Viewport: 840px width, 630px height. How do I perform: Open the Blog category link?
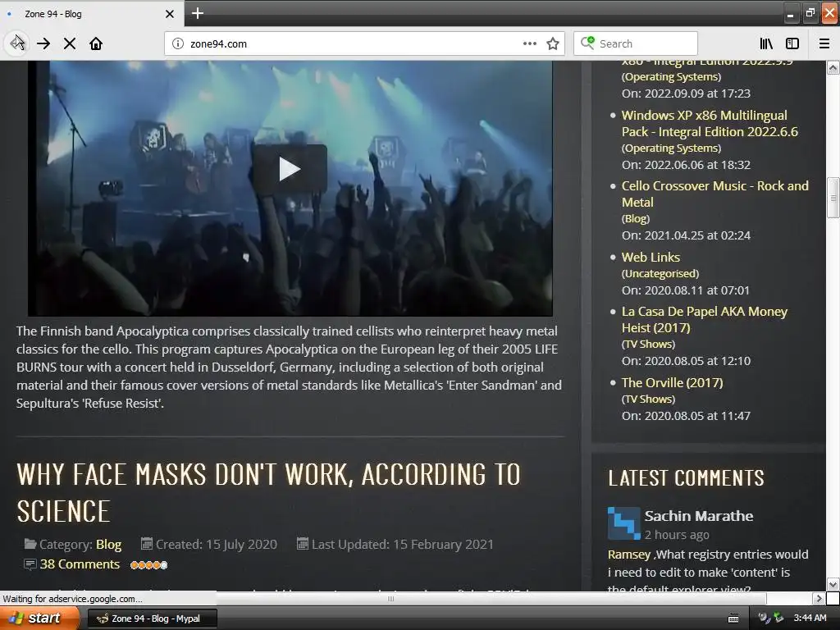(x=109, y=545)
